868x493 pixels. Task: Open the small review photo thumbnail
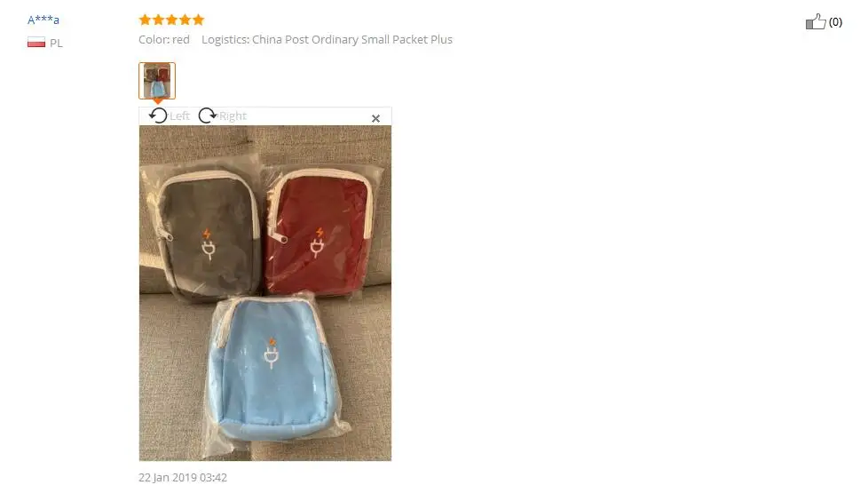pos(157,81)
